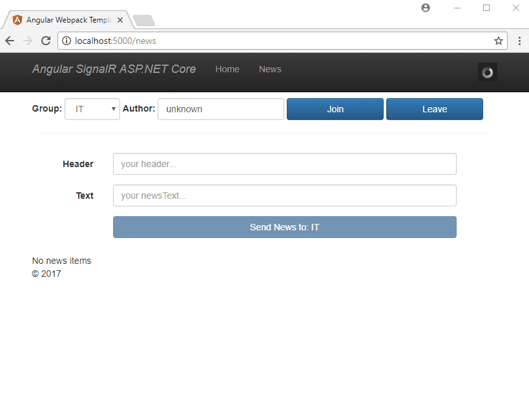Click the site info icon in address bar
The height and width of the screenshot is (420, 529).
tap(66, 41)
